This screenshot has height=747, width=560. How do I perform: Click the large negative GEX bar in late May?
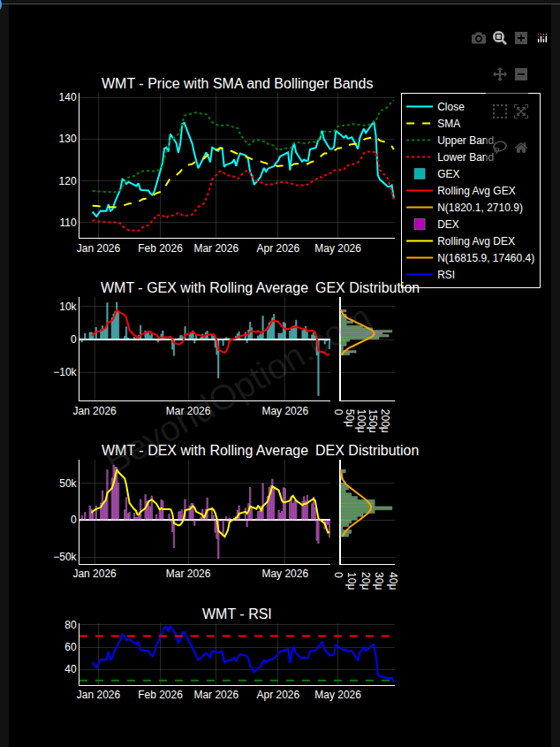(319, 367)
